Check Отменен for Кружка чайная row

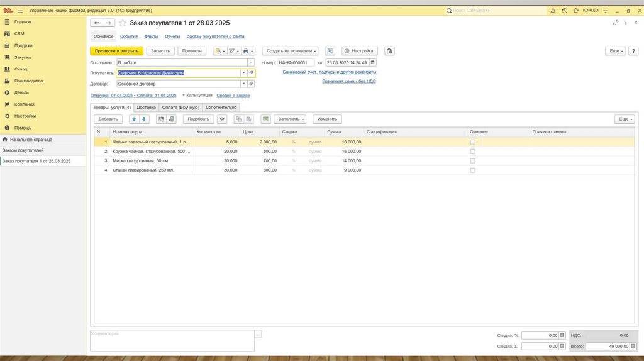click(472, 152)
